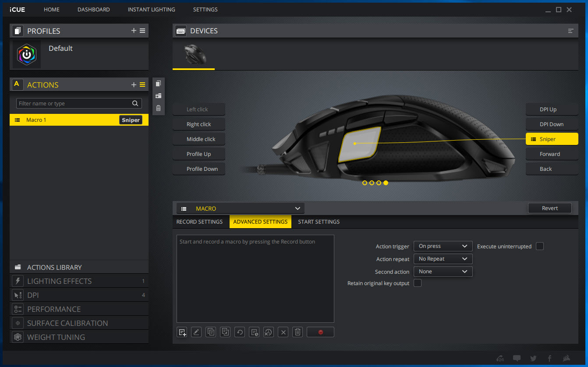The width and height of the screenshot is (588, 367).
Task: Enable Execute uninterrupted checkbox
Action: (540, 246)
